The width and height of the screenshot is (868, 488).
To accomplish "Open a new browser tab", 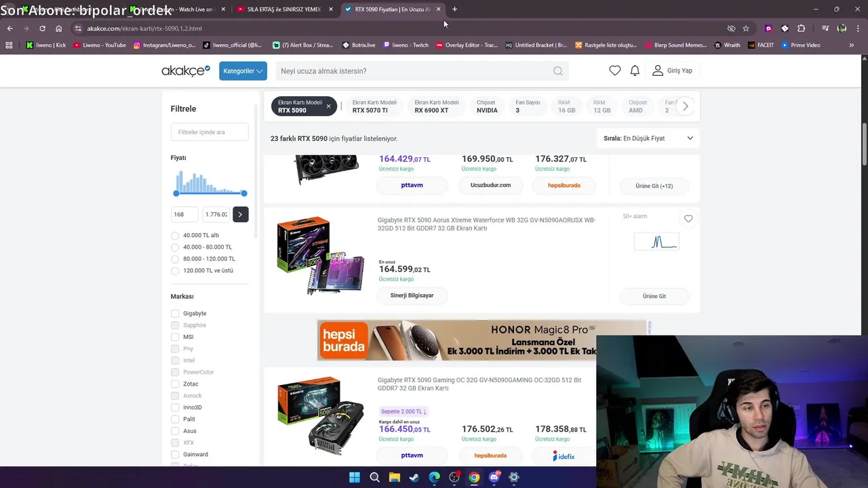I will pyautogui.click(x=454, y=9).
